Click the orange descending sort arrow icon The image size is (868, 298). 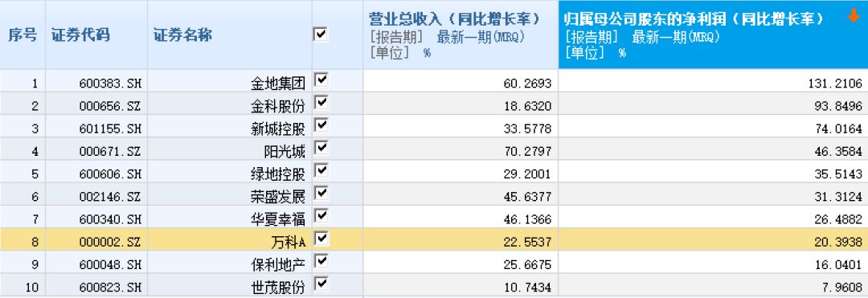[853, 17]
